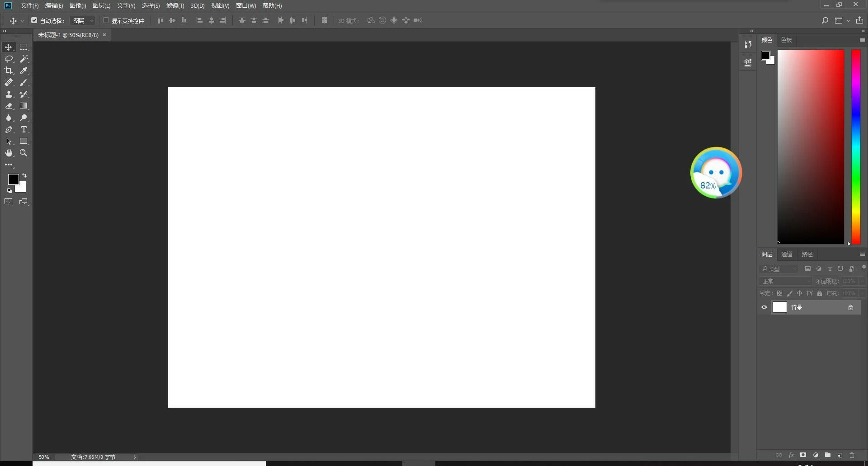The height and width of the screenshot is (466, 868).
Task: Open the 滤镜(T) menu
Action: (175, 6)
